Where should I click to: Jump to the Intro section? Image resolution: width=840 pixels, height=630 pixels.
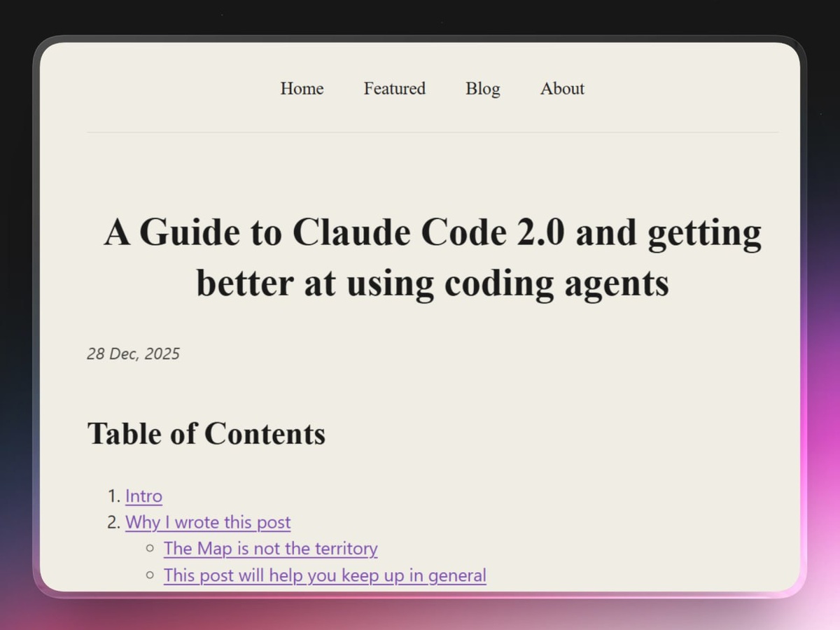pos(143,496)
